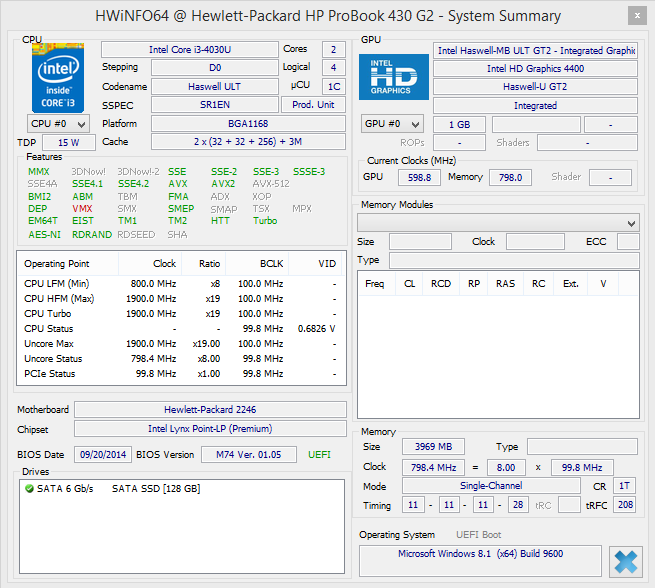Select the CPU Status row
655x588 pixels.
(x=181, y=329)
